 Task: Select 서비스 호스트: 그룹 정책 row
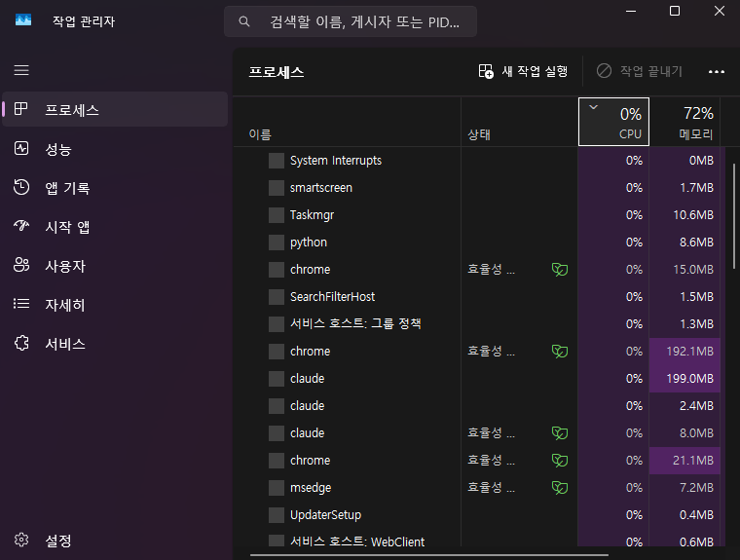477,324
